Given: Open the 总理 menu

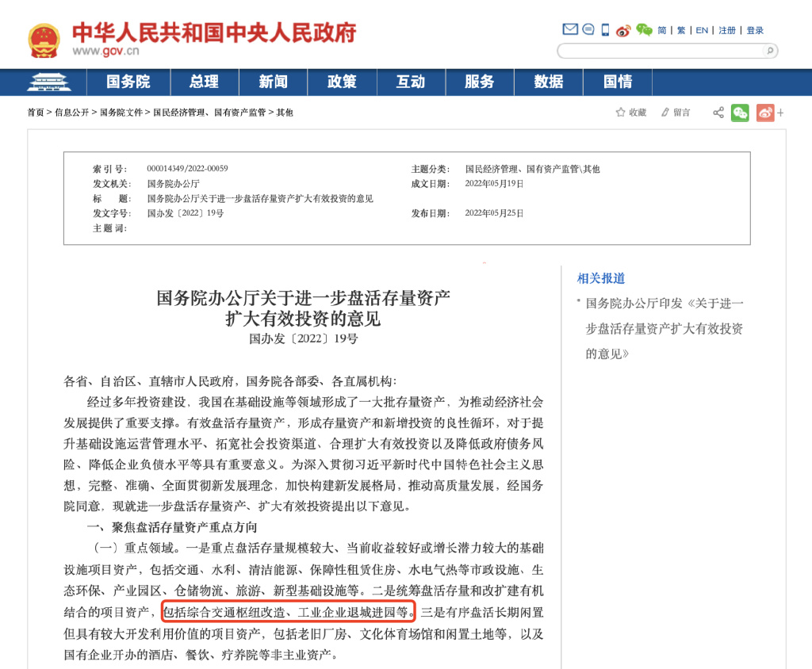Looking at the screenshot, I should [x=204, y=82].
